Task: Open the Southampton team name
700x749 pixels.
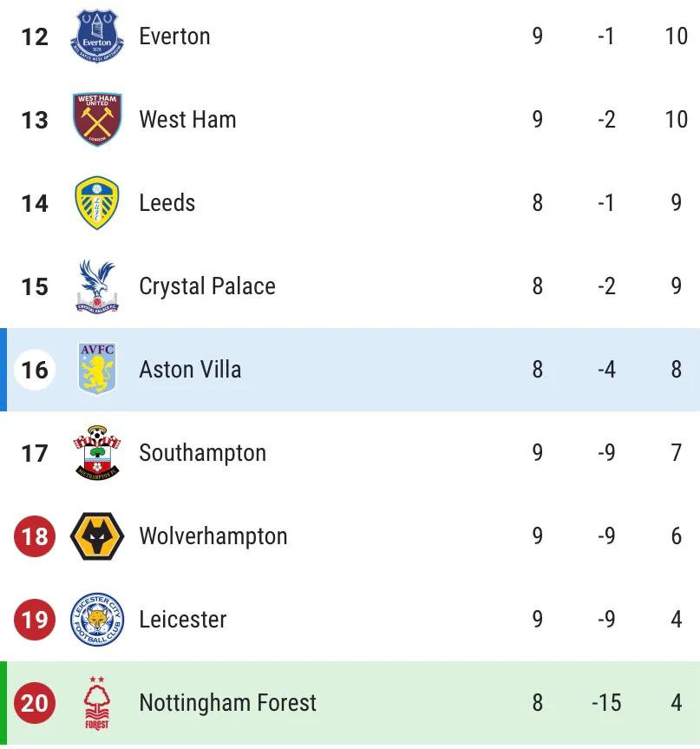Action: pos(202,453)
